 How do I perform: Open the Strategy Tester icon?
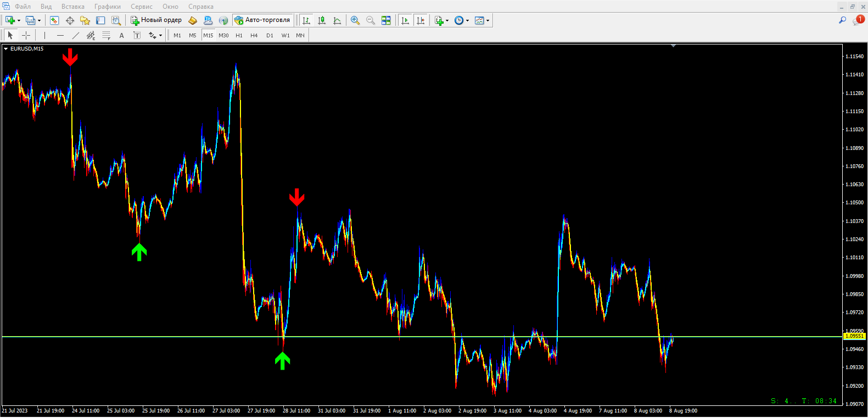[116, 20]
